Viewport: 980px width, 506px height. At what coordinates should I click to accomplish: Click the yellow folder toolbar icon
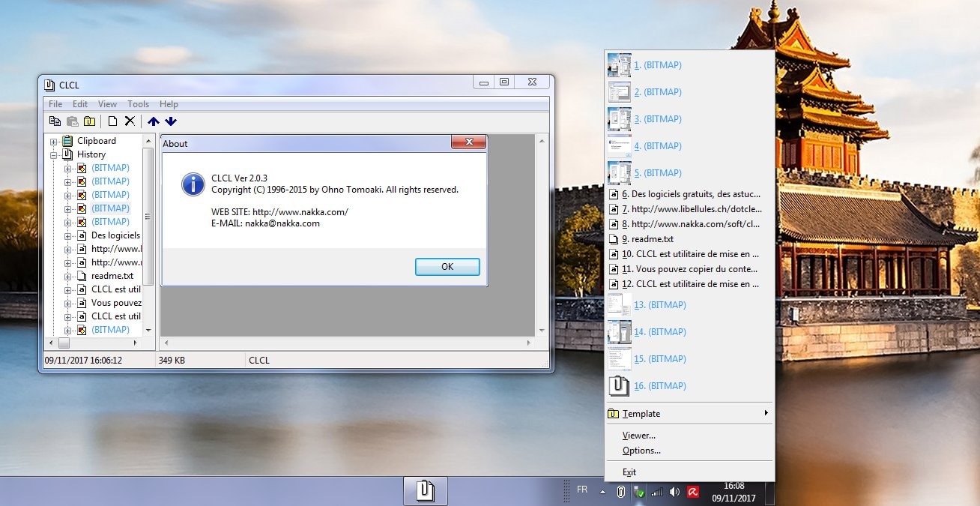click(x=90, y=121)
